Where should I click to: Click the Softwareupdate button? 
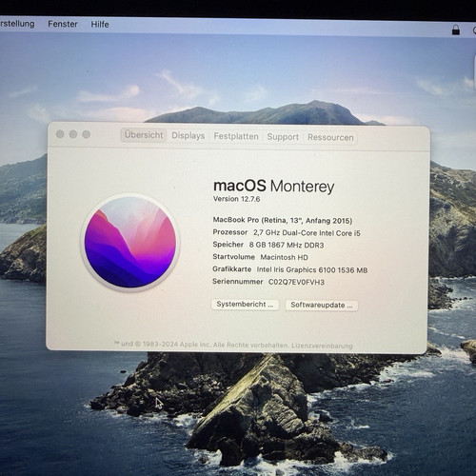click(x=322, y=306)
